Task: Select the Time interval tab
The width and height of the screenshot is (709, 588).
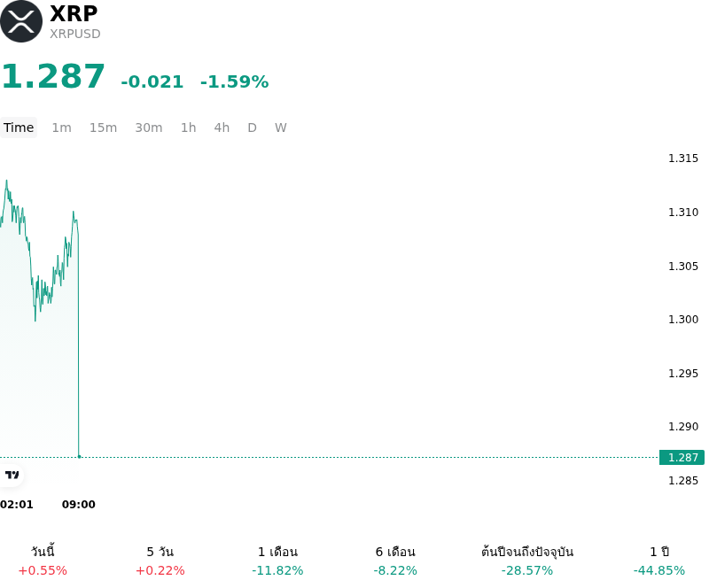Action: click(x=19, y=128)
